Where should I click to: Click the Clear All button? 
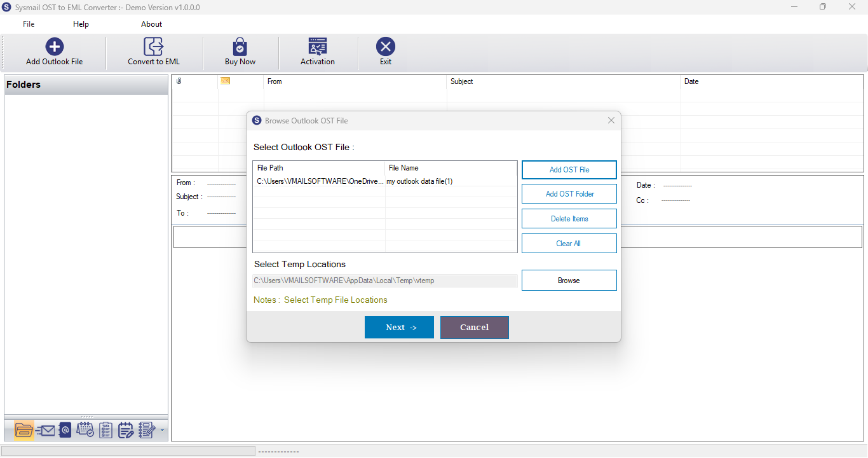(569, 244)
